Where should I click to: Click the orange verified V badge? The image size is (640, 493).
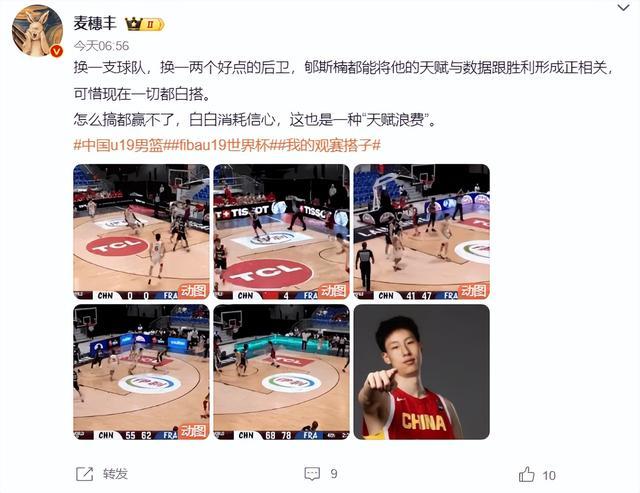click(x=57, y=51)
